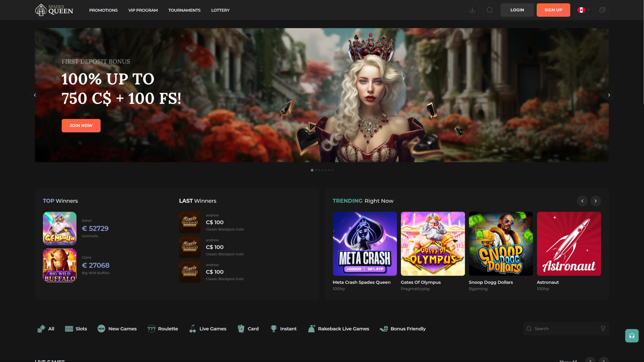Click Rahel's € 52729 win amount
Image resolution: width=644 pixels, height=362 pixels.
(x=95, y=229)
